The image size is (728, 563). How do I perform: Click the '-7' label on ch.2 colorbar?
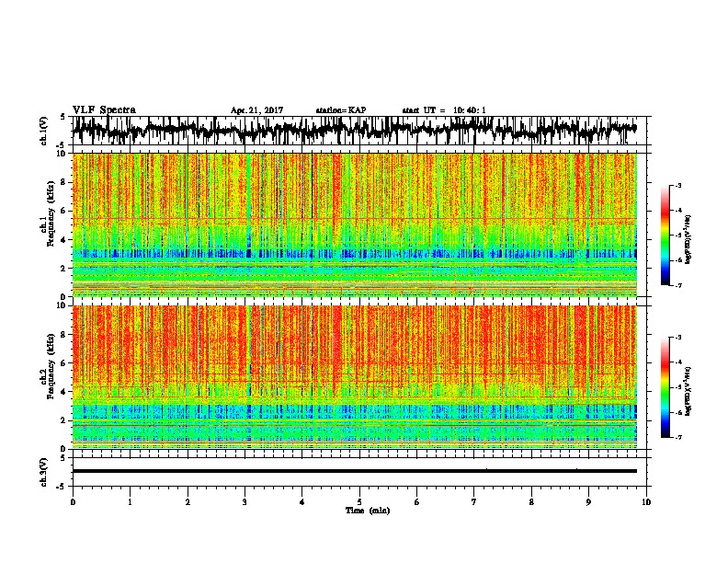click(x=677, y=437)
